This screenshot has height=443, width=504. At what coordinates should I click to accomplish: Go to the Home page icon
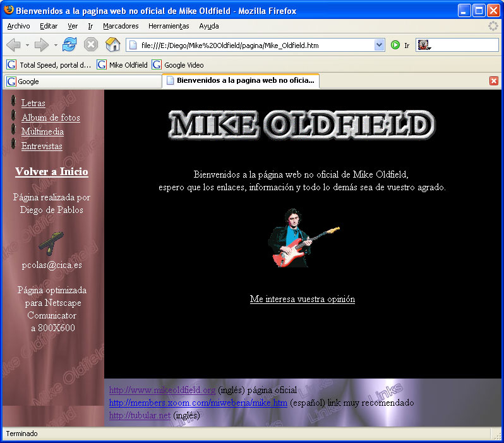(112, 44)
